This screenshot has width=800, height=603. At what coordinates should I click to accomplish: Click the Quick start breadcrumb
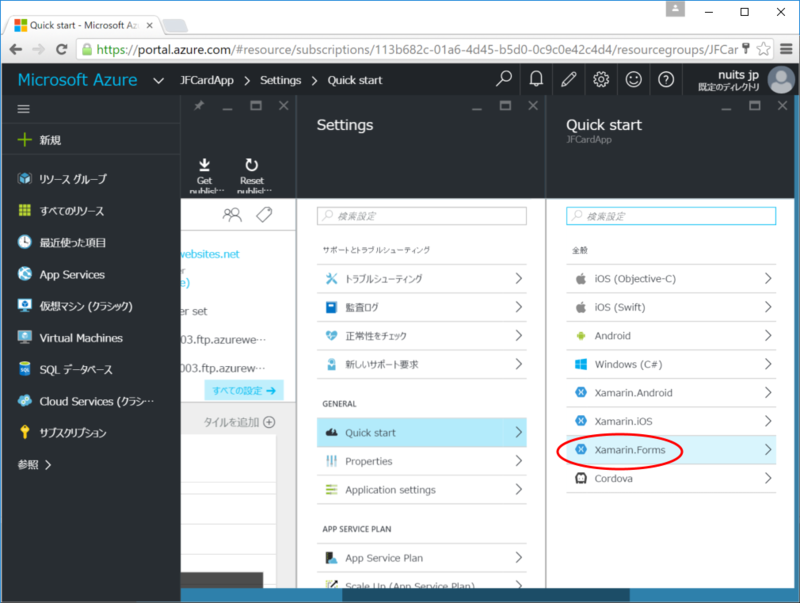click(355, 80)
